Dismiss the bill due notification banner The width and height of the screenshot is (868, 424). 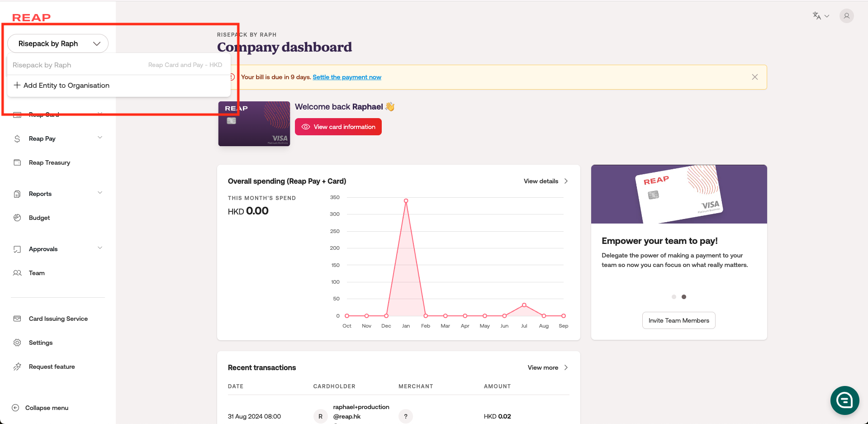click(754, 77)
